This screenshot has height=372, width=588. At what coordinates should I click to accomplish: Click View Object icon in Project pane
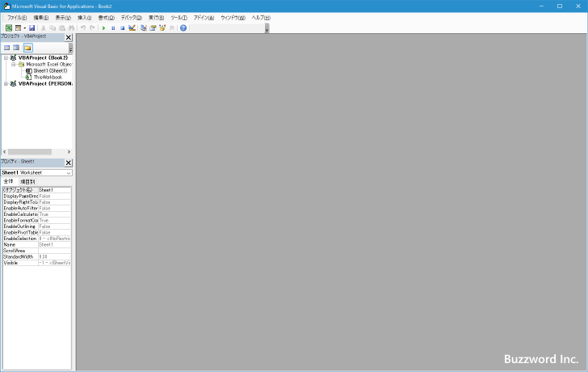pyautogui.click(x=16, y=48)
